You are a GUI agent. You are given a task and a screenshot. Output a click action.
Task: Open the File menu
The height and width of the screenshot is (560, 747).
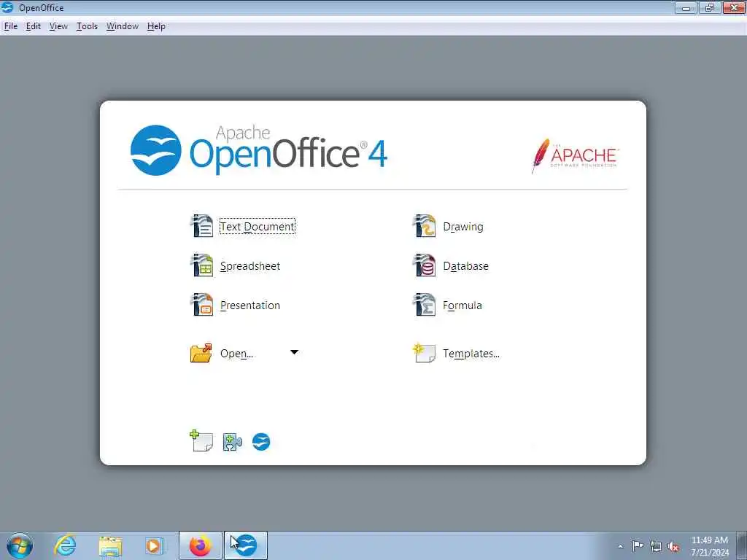pyautogui.click(x=10, y=26)
